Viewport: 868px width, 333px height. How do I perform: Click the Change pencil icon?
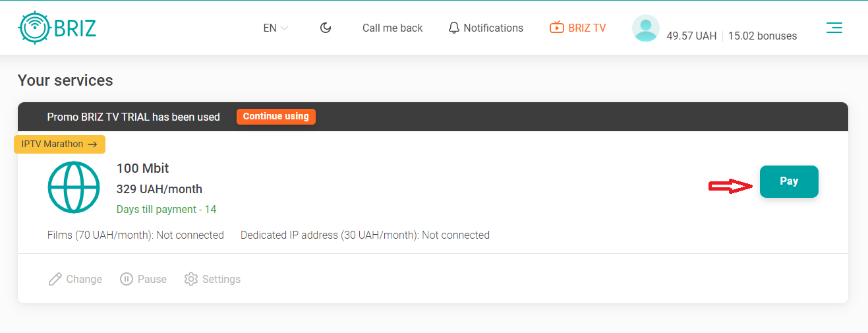point(55,280)
